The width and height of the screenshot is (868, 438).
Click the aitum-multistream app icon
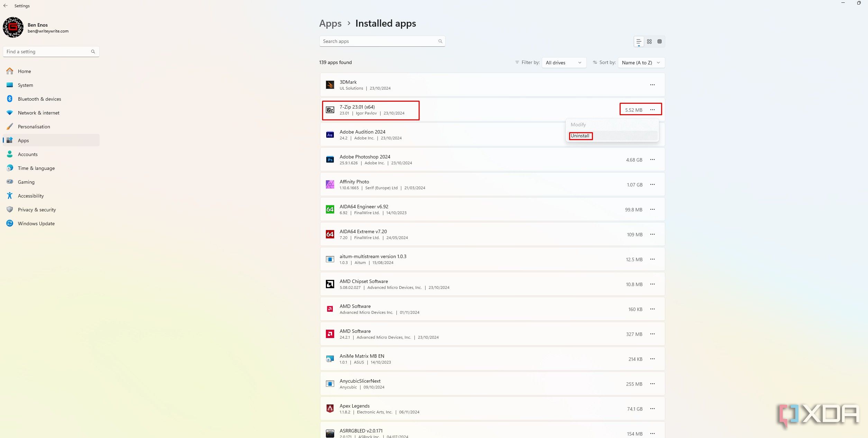[x=330, y=259]
